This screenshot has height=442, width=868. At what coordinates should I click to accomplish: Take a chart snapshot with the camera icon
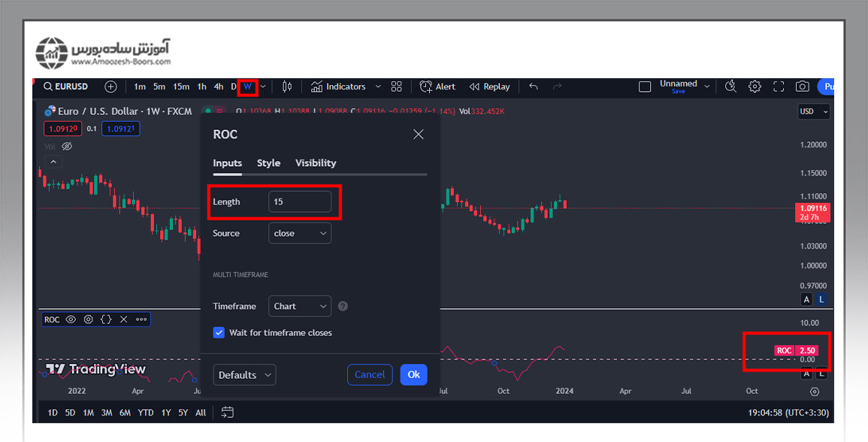point(802,86)
